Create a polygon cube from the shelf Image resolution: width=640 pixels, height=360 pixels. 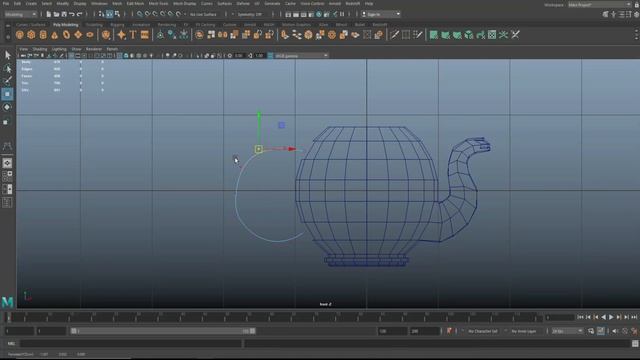(31, 35)
